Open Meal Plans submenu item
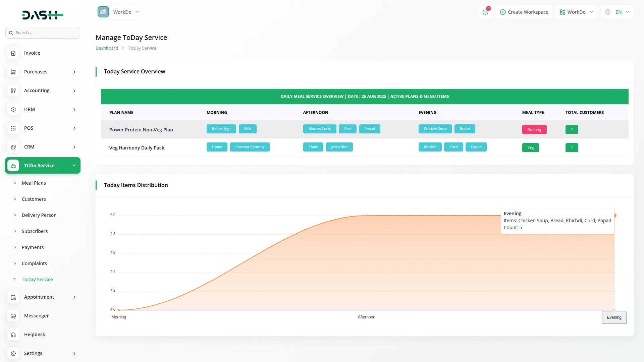644x362 pixels. click(x=34, y=183)
